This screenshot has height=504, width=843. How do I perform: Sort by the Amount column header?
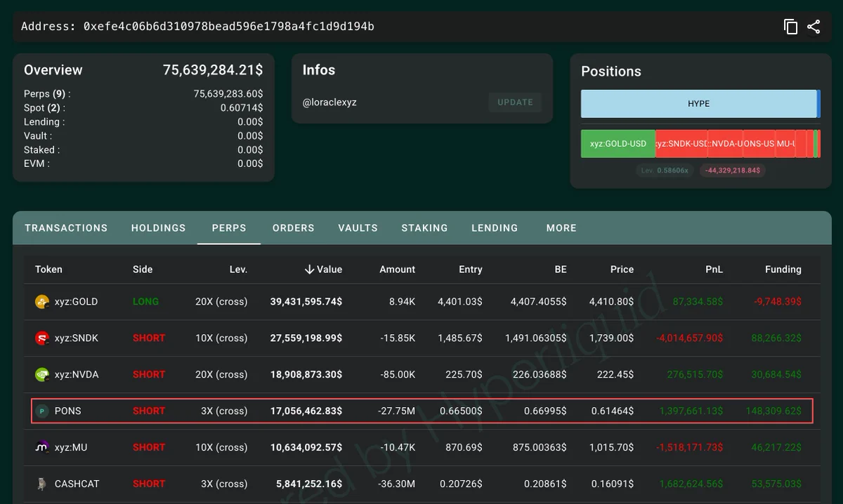398,270
